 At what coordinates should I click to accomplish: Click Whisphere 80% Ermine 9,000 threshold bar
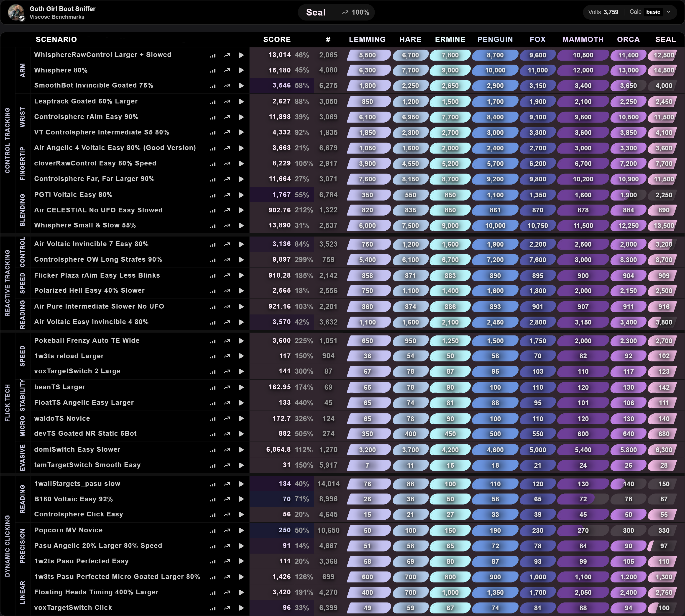pos(450,70)
